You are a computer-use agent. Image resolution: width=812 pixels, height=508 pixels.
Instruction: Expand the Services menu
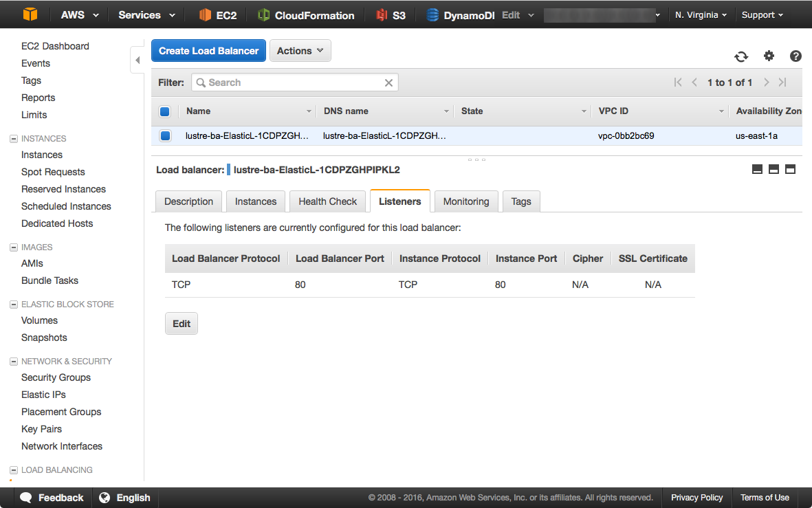point(146,15)
